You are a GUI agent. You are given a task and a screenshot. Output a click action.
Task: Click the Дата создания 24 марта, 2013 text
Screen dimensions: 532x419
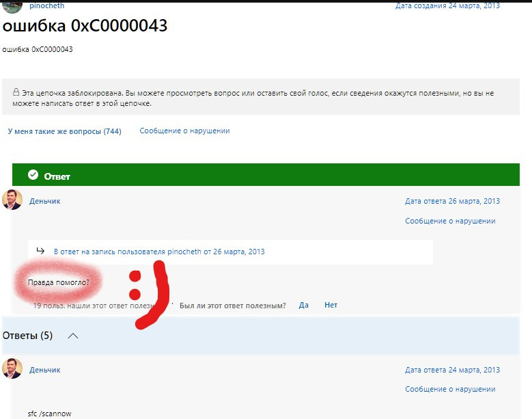click(447, 5)
